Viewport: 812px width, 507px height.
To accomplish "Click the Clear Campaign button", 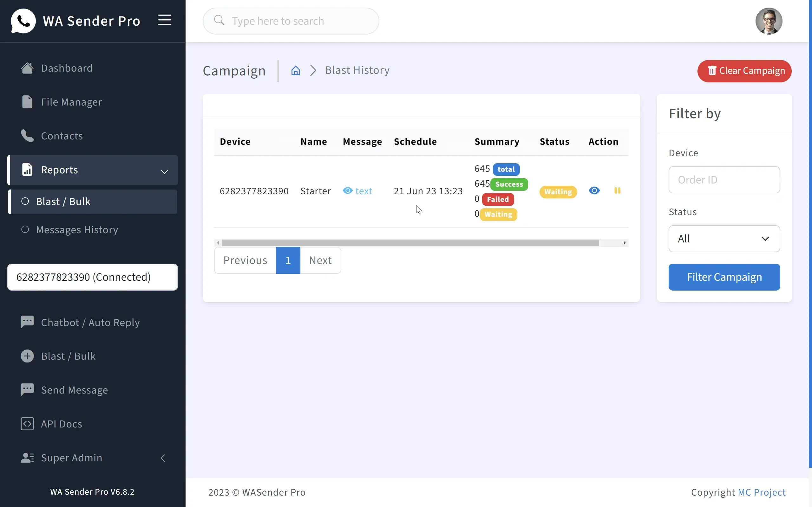I will 744,71.
